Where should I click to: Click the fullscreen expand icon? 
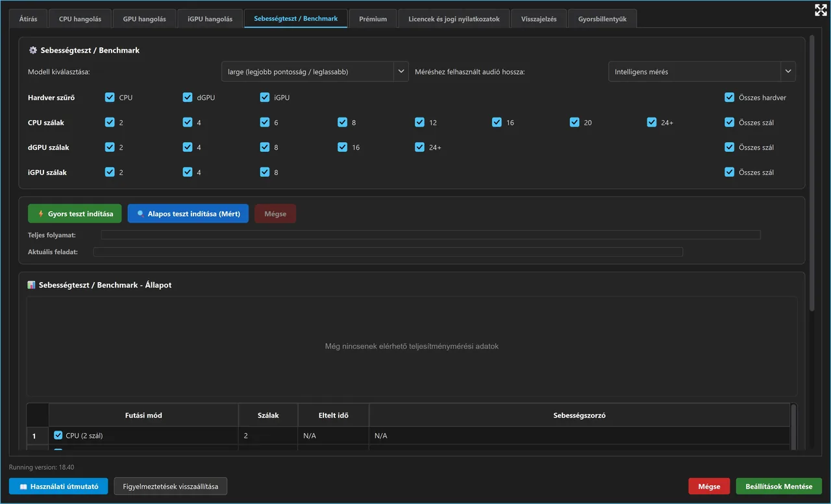tap(821, 10)
